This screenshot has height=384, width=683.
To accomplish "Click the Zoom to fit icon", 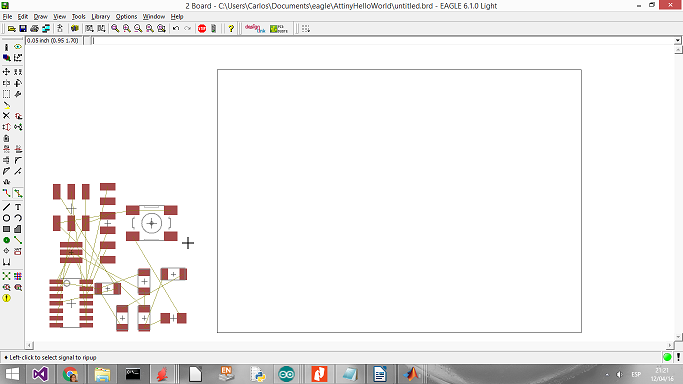I will coord(115,29).
